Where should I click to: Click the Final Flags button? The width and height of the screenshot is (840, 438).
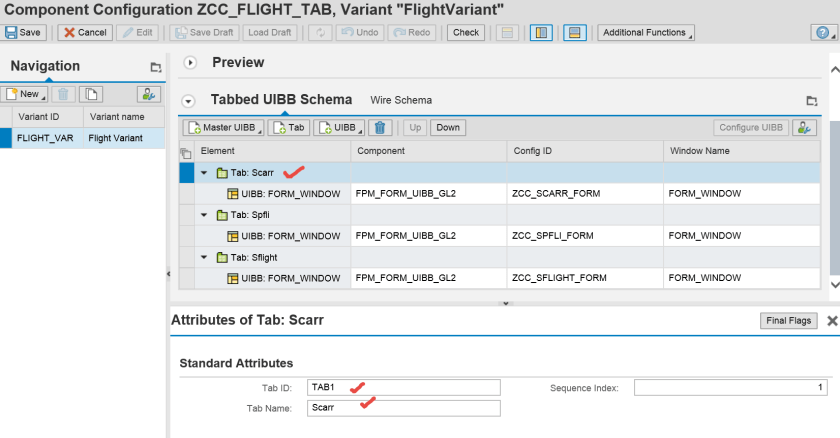[x=789, y=321]
